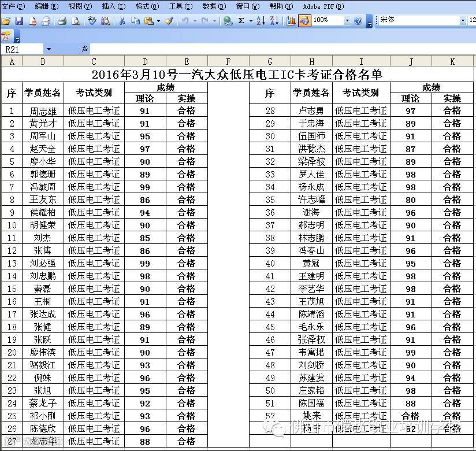The image size is (476, 451).
Task: Open the 插入(I) menu
Action: coord(114,6)
